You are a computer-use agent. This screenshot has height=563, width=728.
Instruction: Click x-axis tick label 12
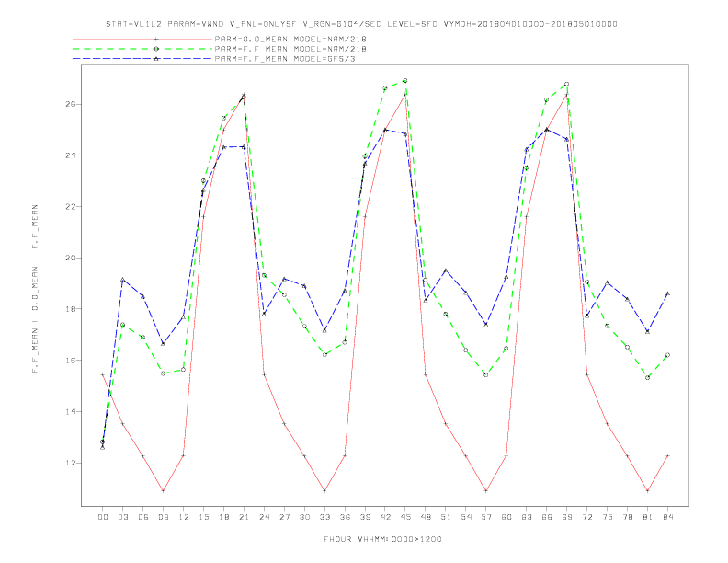click(184, 517)
